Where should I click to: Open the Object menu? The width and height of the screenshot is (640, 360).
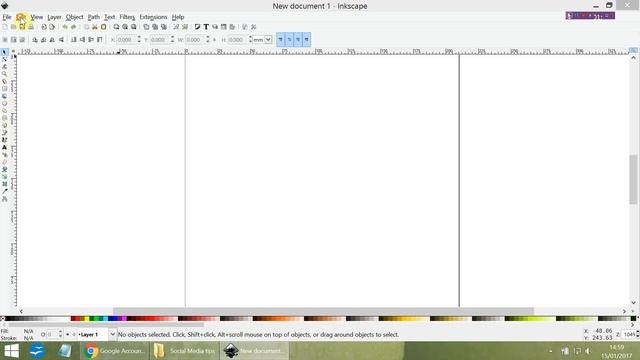pos(74,17)
